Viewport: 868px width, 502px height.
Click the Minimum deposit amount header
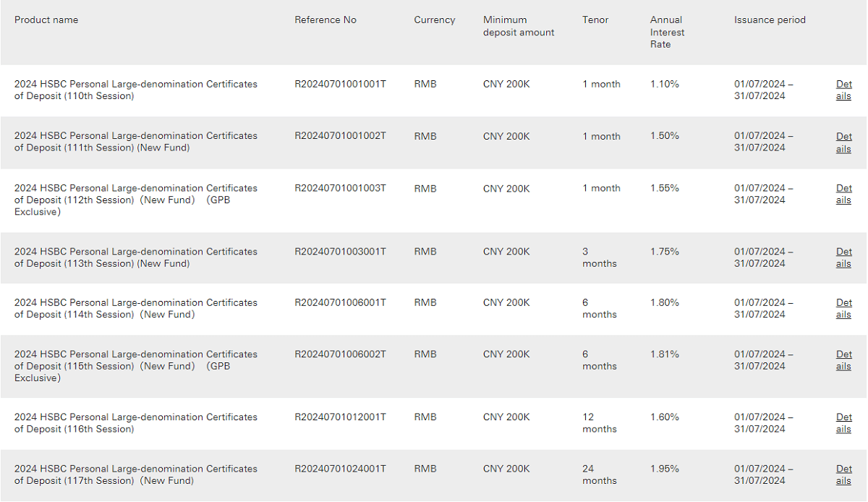point(519,26)
